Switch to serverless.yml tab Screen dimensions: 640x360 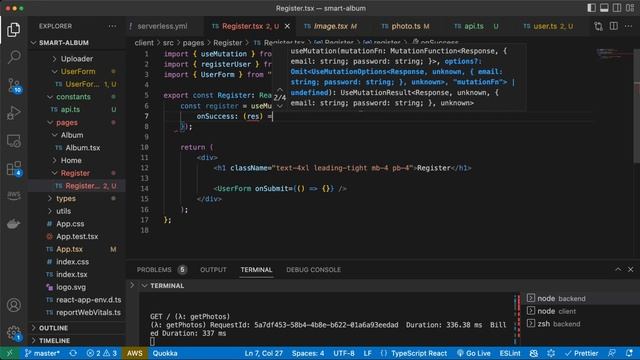click(x=162, y=26)
